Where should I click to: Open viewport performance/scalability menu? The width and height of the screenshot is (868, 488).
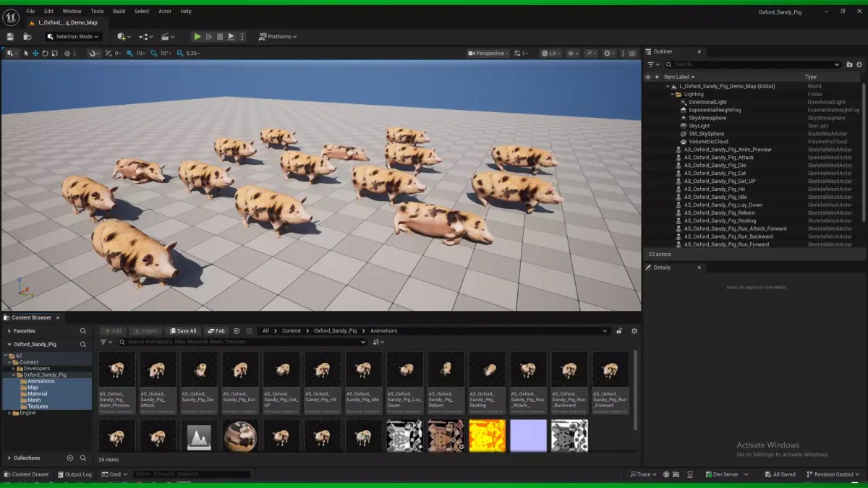591,53
